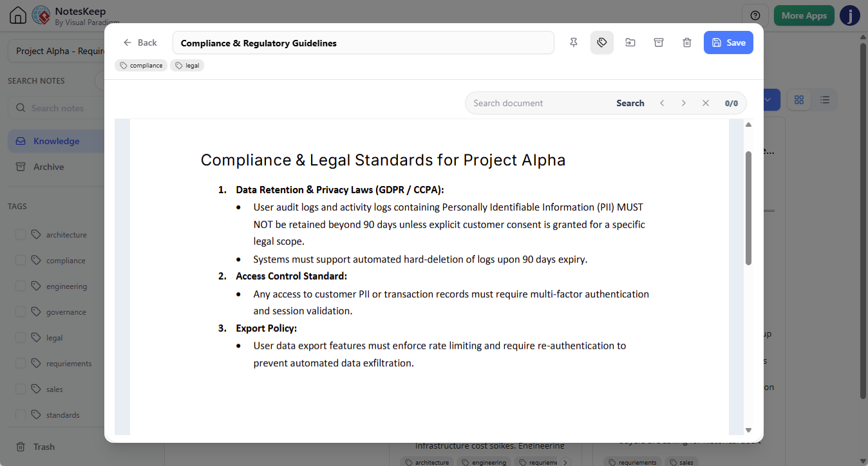Switch to list view layout
868x466 pixels.
[x=825, y=100]
